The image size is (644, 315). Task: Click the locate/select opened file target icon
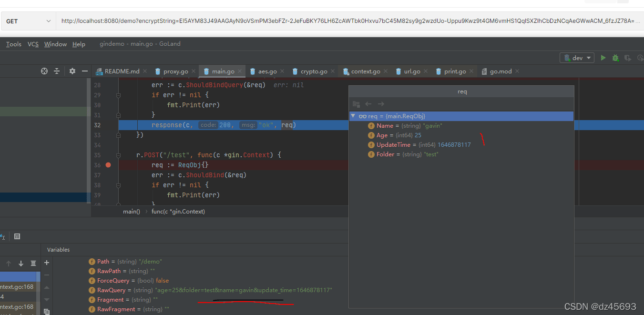pos(44,71)
